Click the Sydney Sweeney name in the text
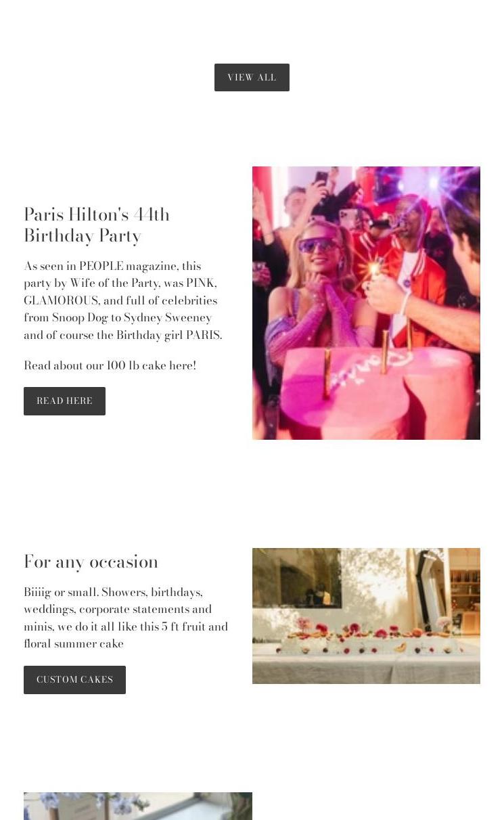This screenshot has width=504, height=820. point(168,317)
